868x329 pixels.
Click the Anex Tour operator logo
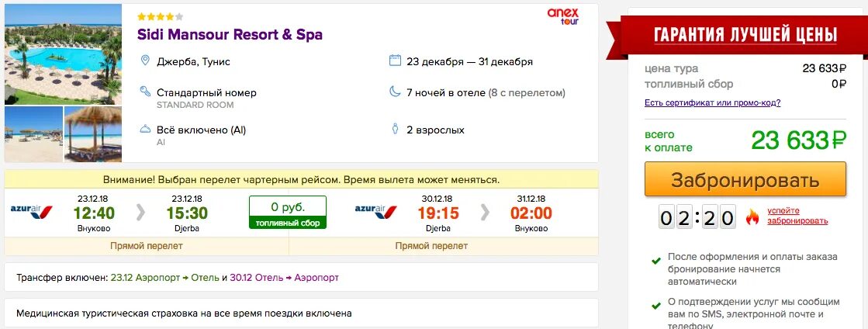tap(563, 16)
